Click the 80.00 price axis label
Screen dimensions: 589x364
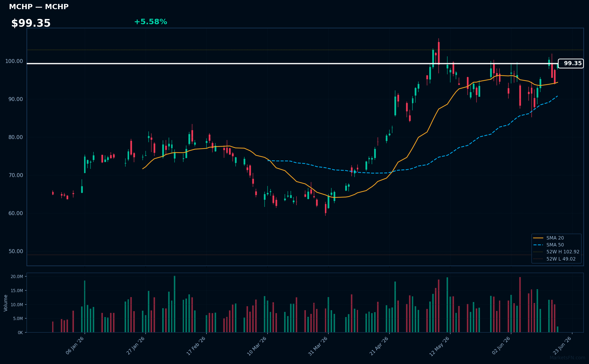(x=16, y=137)
